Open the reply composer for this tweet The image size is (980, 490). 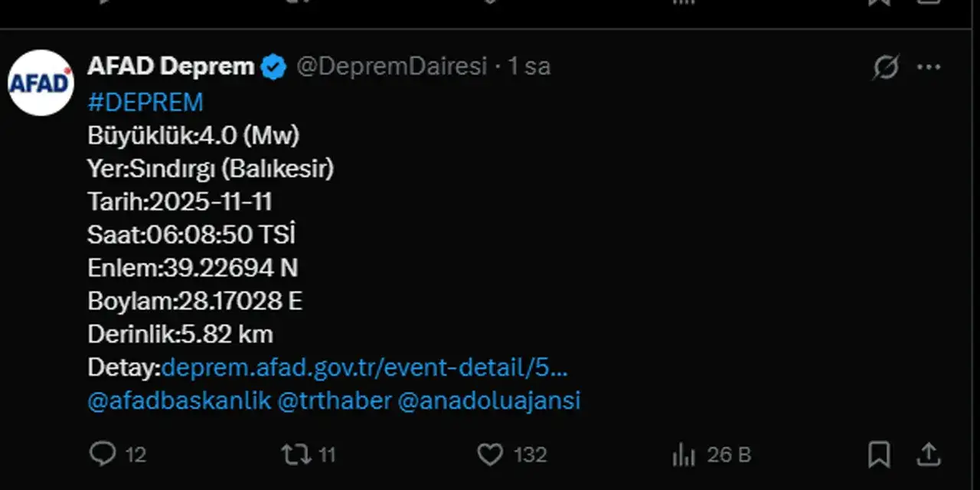[x=106, y=454]
